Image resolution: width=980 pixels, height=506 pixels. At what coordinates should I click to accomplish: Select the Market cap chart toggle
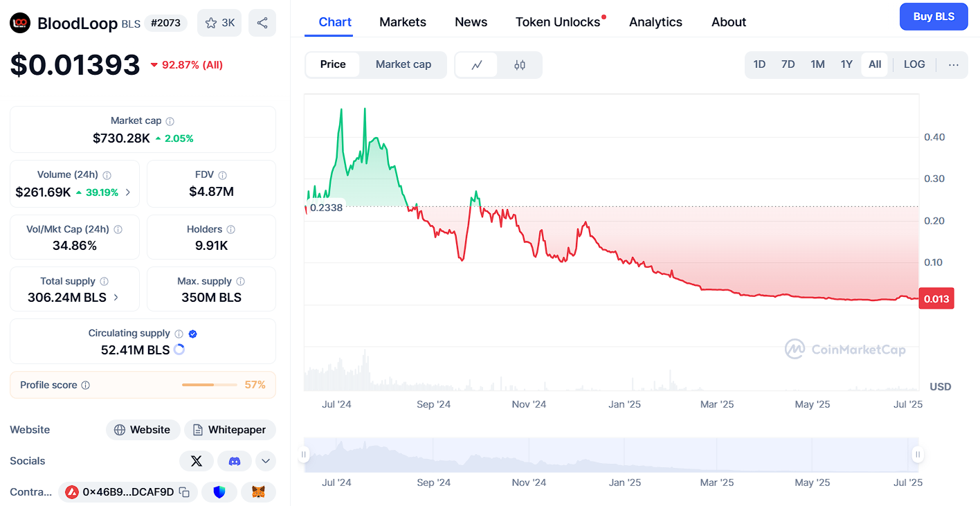coord(403,64)
